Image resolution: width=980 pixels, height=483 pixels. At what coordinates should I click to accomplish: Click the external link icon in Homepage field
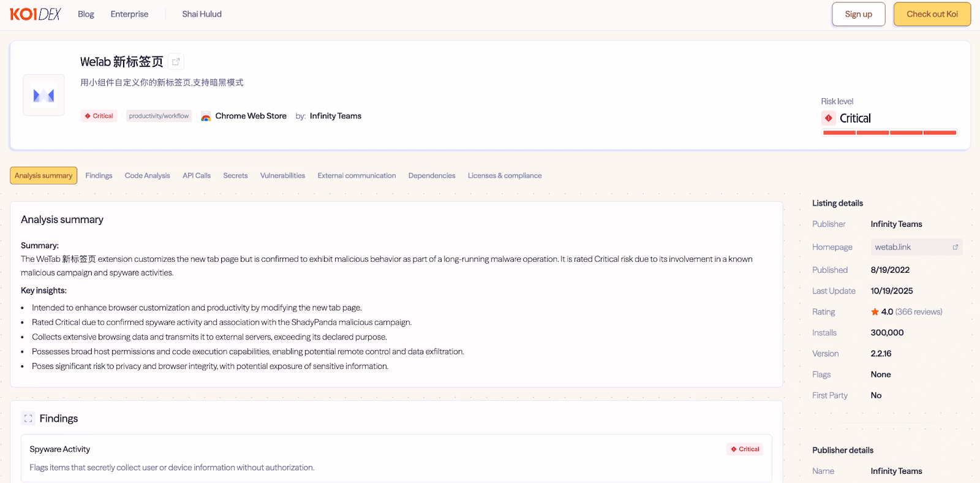point(955,247)
